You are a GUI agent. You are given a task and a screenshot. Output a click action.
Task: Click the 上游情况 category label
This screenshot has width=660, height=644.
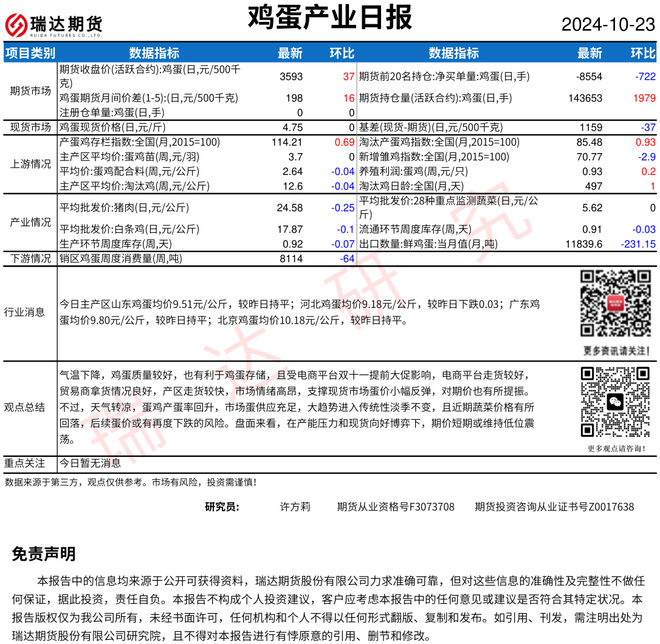pos(30,164)
